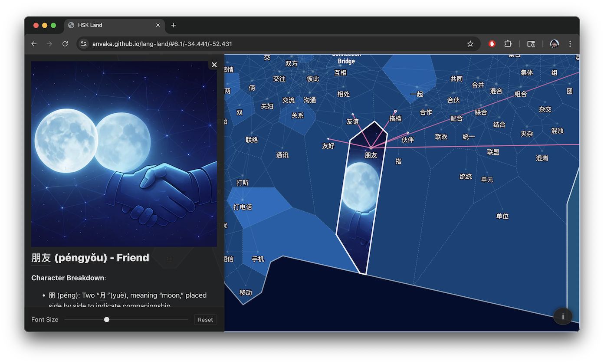The height and width of the screenshot is (364, 604).
Task: Open a new browser tab
Action: 173,25
